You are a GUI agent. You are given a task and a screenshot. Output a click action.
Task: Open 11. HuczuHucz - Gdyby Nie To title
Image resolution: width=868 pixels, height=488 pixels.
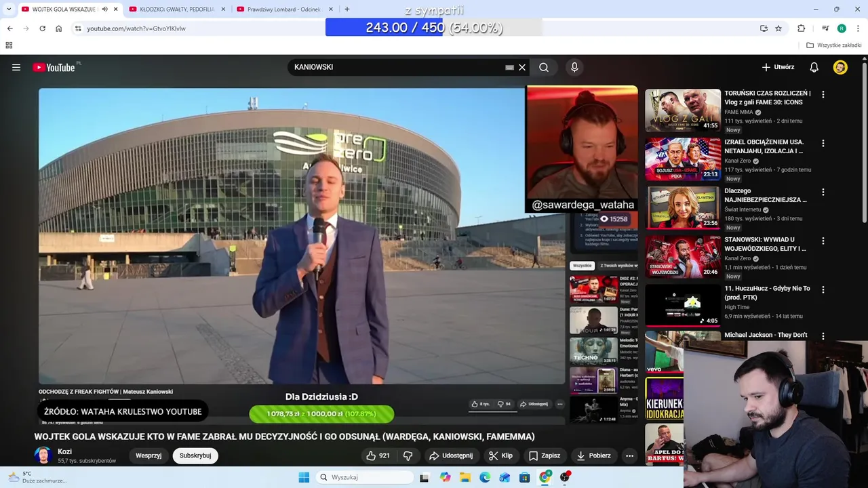pyautogui.click(x=767, y=293)
